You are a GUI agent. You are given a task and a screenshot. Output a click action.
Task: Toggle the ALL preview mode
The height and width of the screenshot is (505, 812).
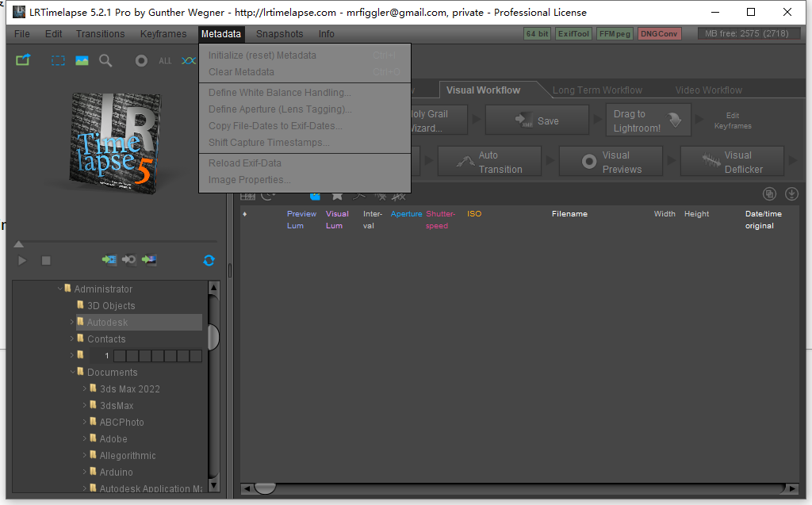tap(165, 61)
